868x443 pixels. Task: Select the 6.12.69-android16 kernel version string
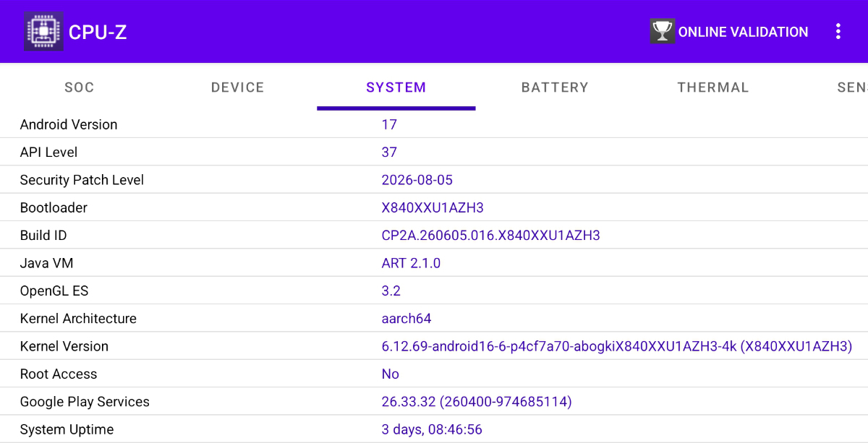617,346
